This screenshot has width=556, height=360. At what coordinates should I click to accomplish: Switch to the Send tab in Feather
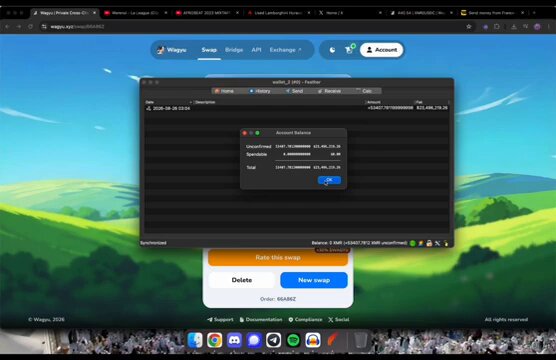294,91
